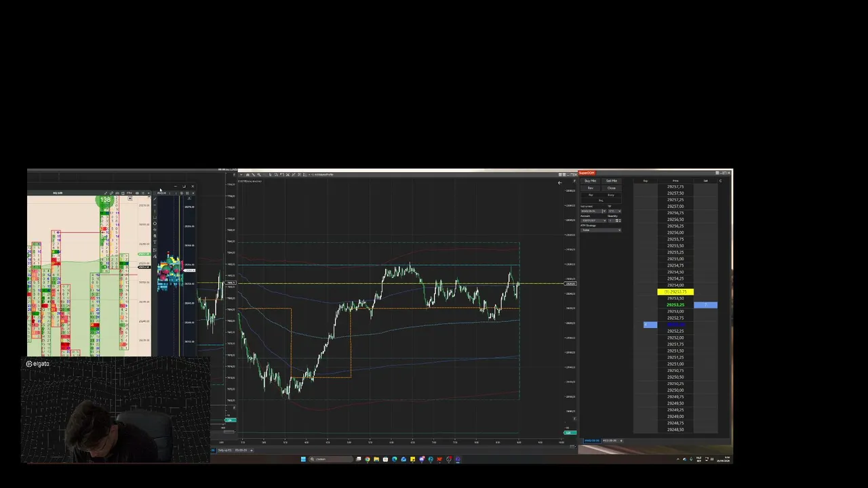Screen dimensions: 868x488
Task: Click the Rev button in SuperDOM
Action: [590, 188]
